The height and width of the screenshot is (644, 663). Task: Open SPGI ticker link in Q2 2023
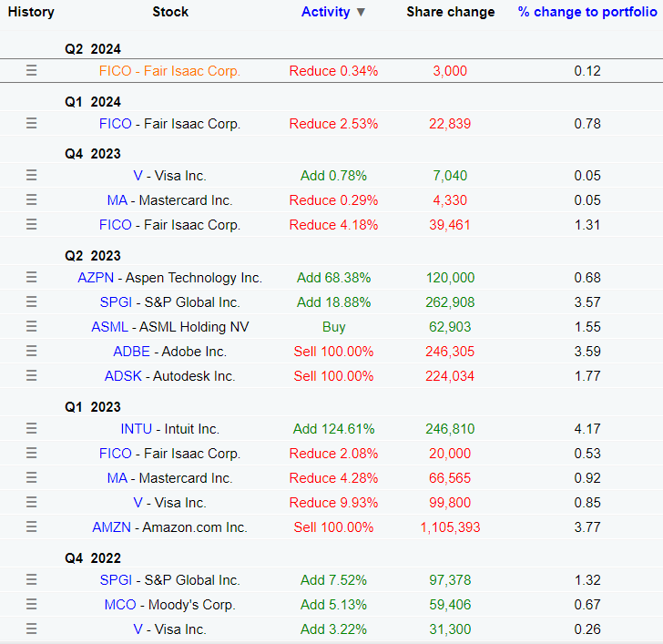pos(116,302)
